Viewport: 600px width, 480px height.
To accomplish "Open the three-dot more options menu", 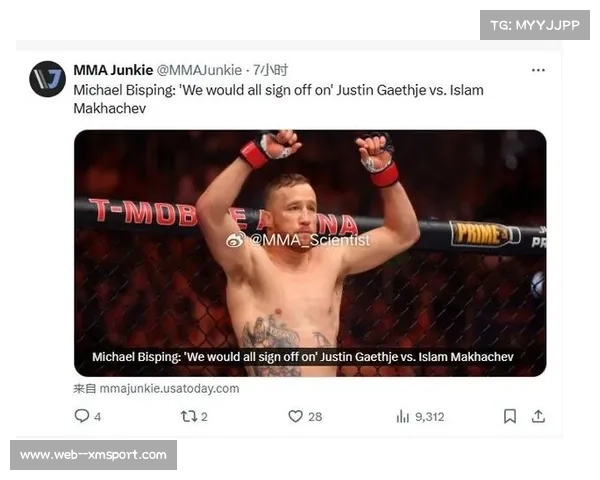I will pyautogui.click(x=538, y=70).
